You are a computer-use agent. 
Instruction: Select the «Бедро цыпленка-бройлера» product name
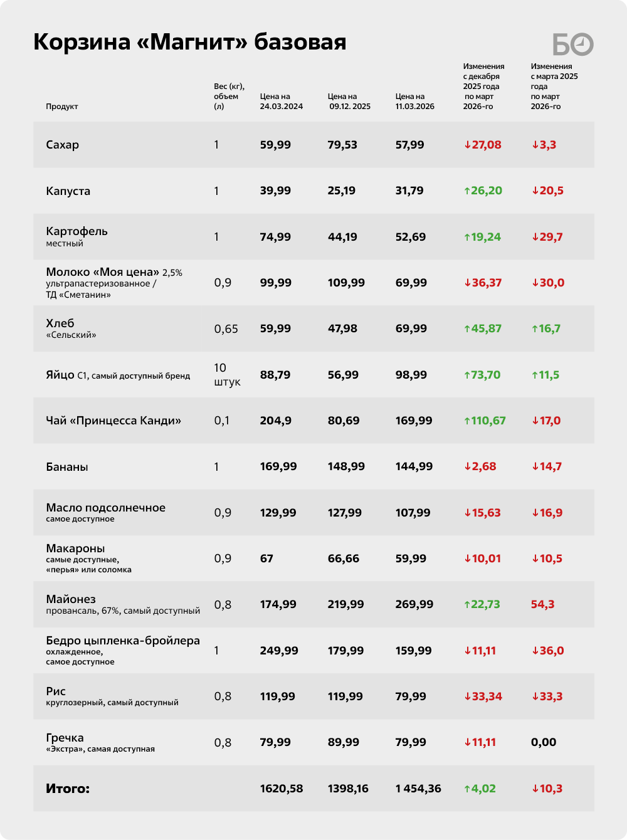click(x=123, y=641)
